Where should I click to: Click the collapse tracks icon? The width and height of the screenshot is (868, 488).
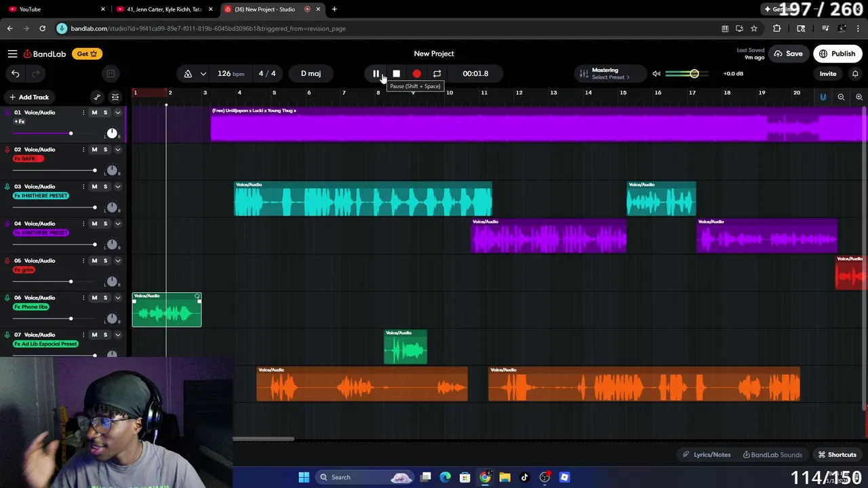click(x=115, y=97)
